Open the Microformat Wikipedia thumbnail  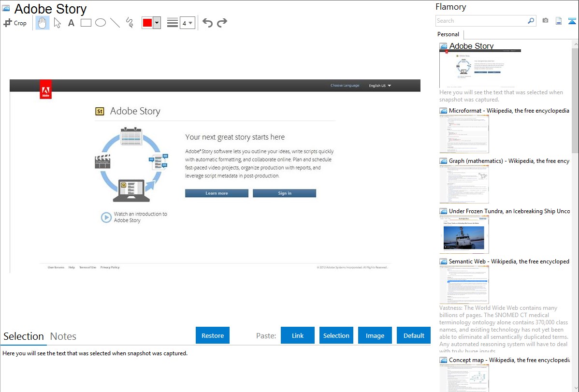[x=464, y=134]
